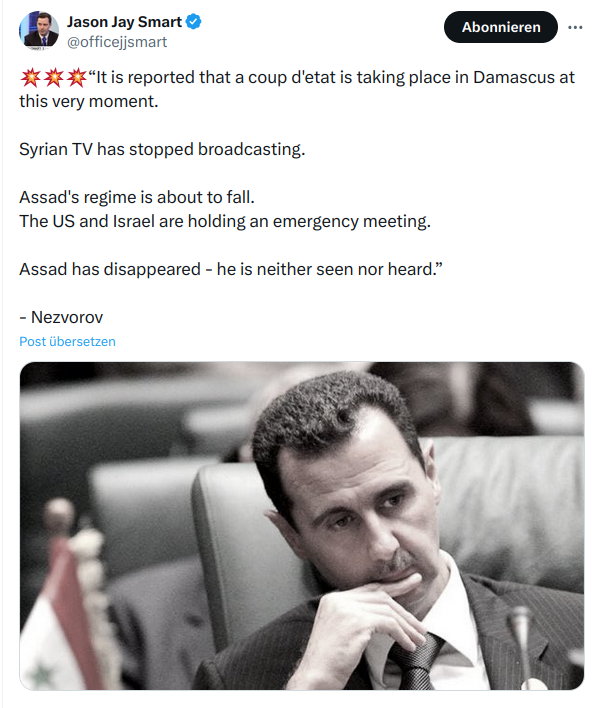Click the sentence 'Assad's regime is about to fall.'
The image size is (594, 708).
click(x=137, y=197)
